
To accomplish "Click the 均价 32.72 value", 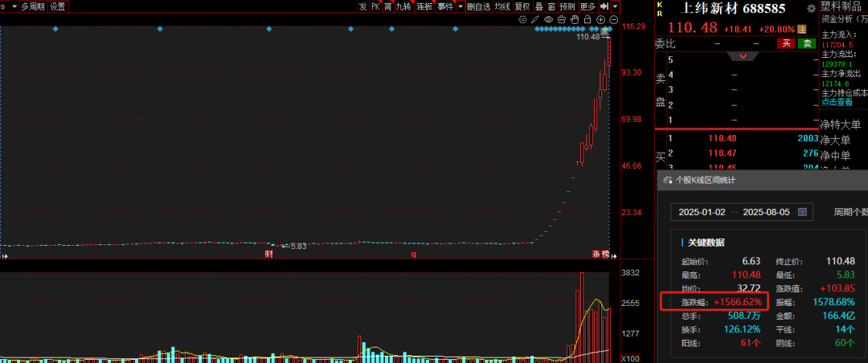I will point(748,289).
